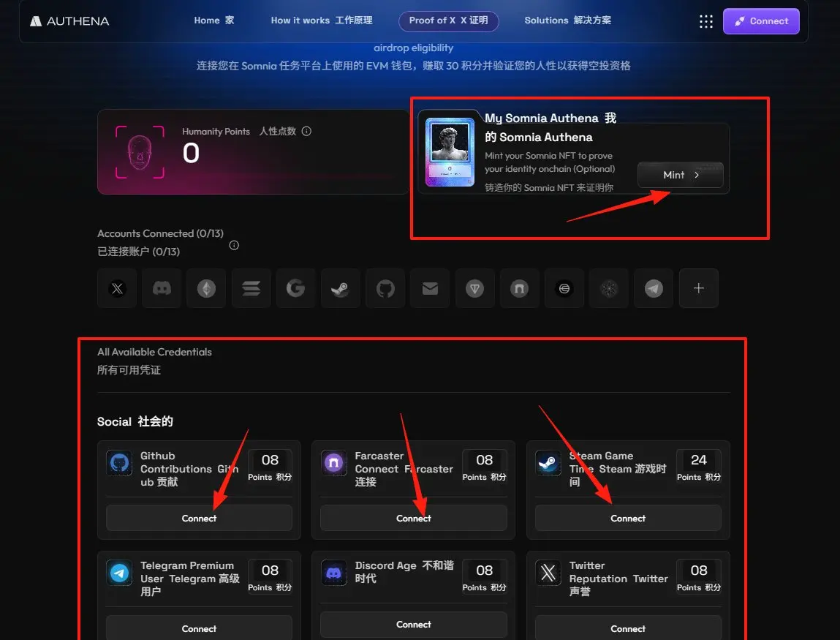The width and height of the screenshot is (840, 640).
Task: Connect Twitter Reputation credential
Action: (x=628, y=628)
